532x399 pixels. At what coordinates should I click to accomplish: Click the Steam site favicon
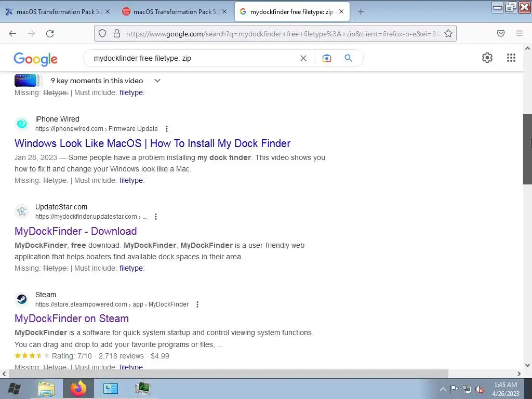(x=22, y=299)
